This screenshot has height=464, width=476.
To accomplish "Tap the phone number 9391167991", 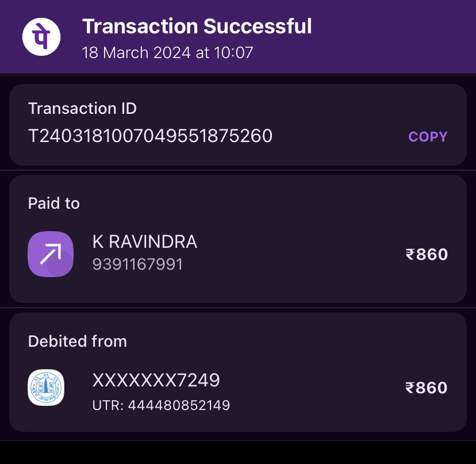I will [137, 264].
